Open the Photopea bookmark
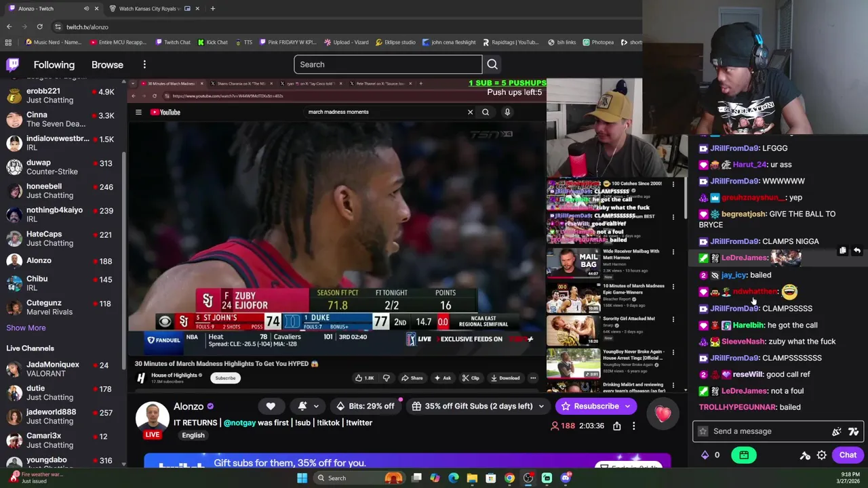This screenshot has width=868, height=488. point(599,42)
